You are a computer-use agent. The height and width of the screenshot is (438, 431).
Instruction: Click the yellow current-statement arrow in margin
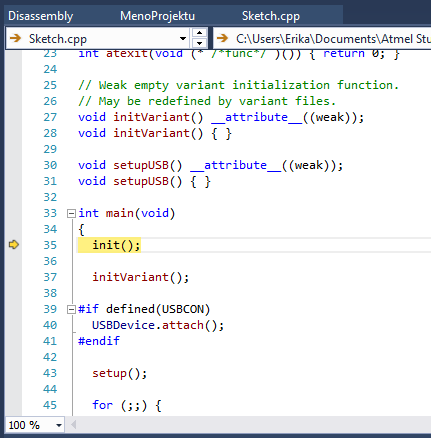point(14,245)
